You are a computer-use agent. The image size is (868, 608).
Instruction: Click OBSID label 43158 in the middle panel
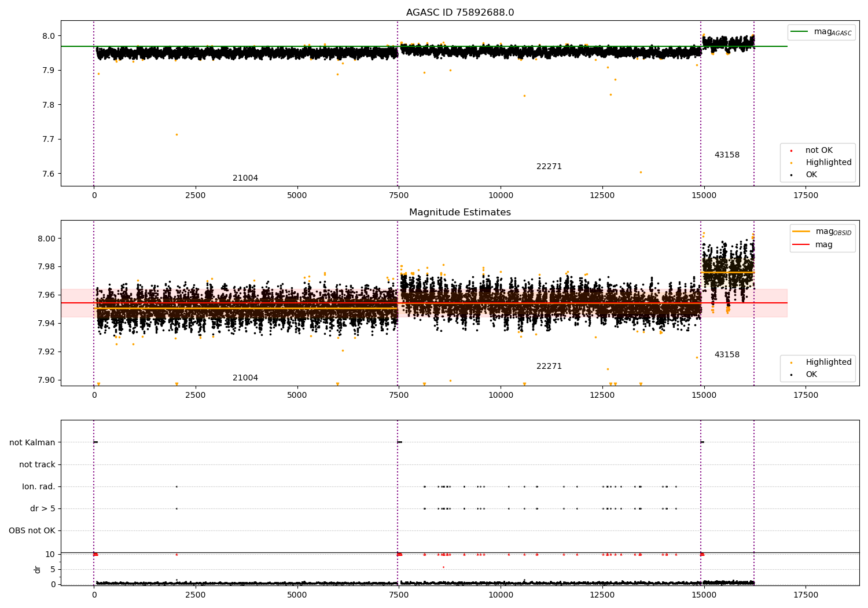(x=727, y=355)
